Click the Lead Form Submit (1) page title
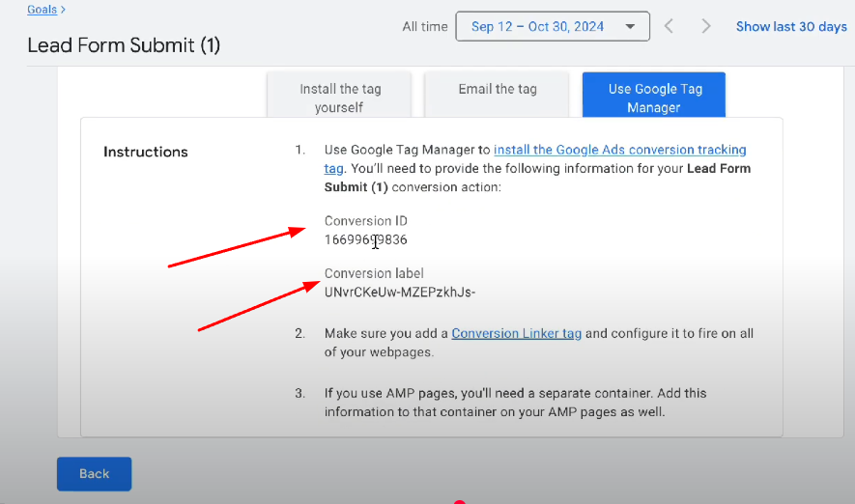 click(x=124, y=45)
